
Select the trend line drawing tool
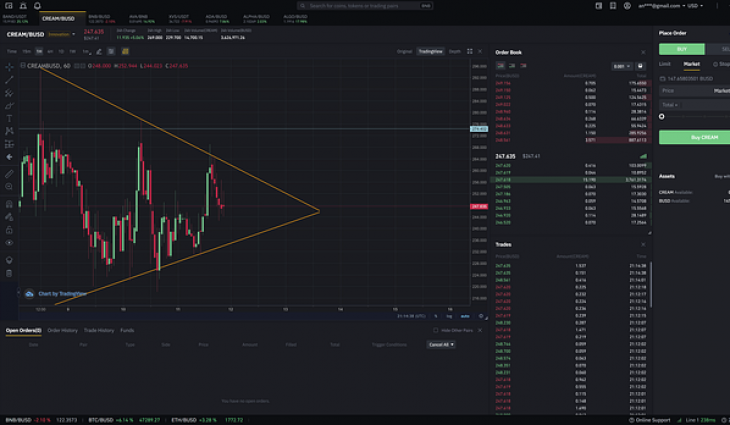pos(9,79)
